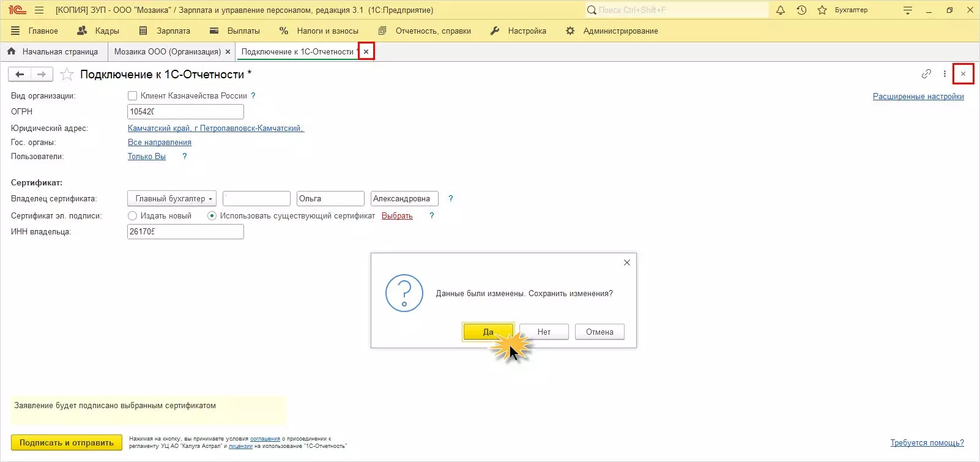Open the Камчатский край legal address link

click(x=215, y=129)
